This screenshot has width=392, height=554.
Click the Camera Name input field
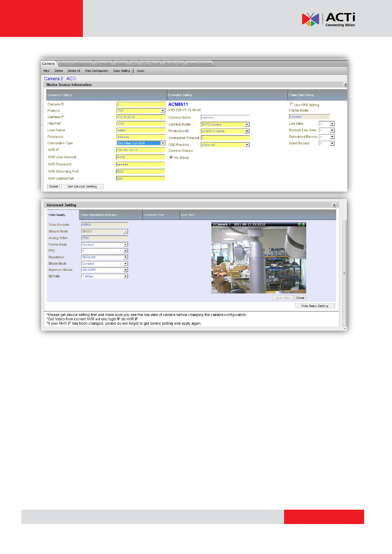pyautogui.click(x=225, y=117)
